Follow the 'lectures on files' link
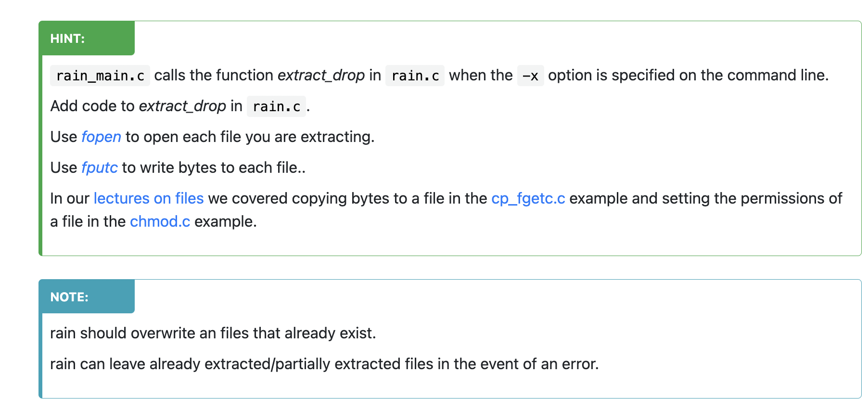The height and width of the screenshot is (412, 868). click(149, 199)
